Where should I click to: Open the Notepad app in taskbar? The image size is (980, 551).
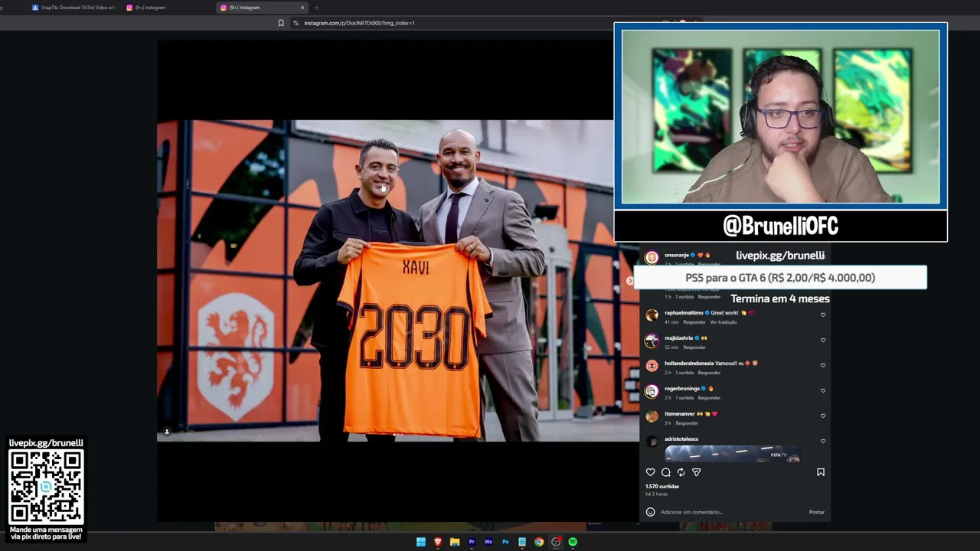[x=522, y=542]
